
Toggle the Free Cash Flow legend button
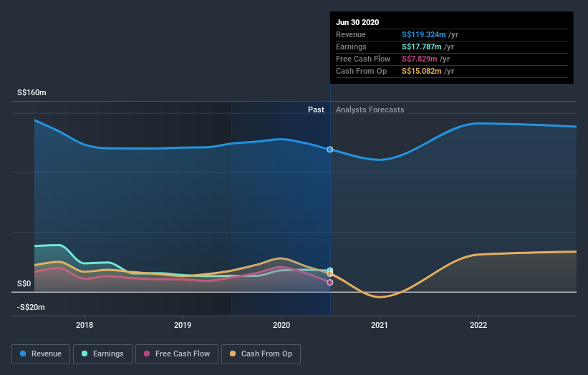tap(177, 354)
